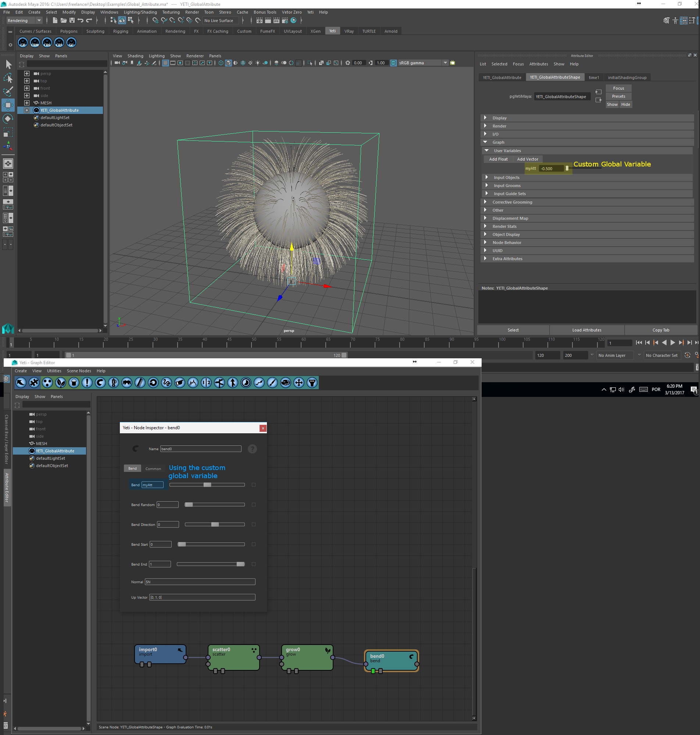The width and height of the screenshot is (700, 735).
Task: Click the funnel-shaped Yeti node icon
Action: click(x=312, y=382)
